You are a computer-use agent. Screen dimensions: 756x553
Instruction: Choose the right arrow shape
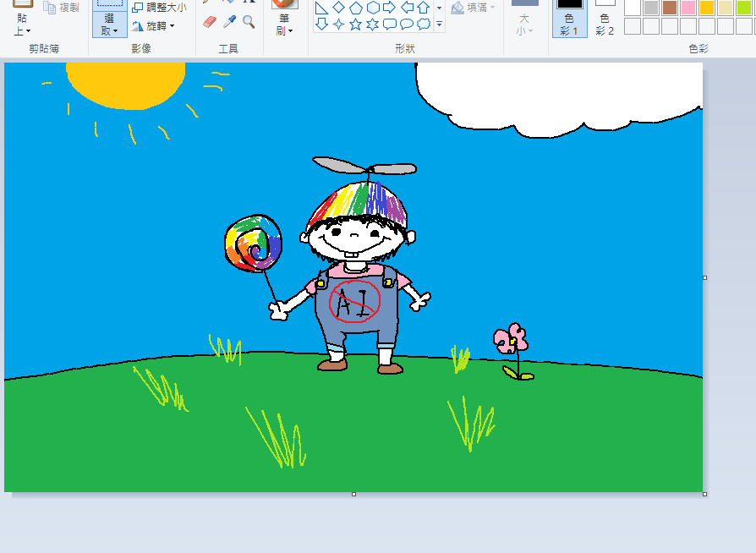pos(389,8)
